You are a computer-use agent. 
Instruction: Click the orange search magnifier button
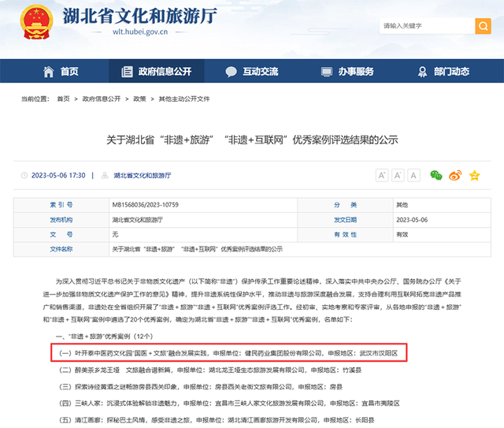484,26
